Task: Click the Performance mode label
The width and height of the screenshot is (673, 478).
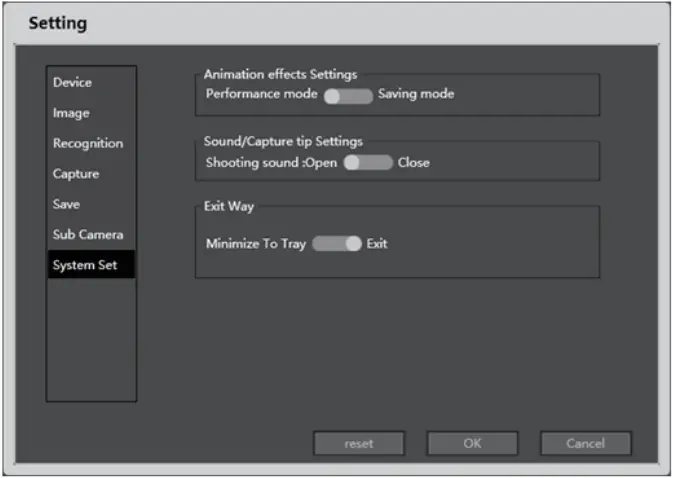Action: [x=262, y=94]
